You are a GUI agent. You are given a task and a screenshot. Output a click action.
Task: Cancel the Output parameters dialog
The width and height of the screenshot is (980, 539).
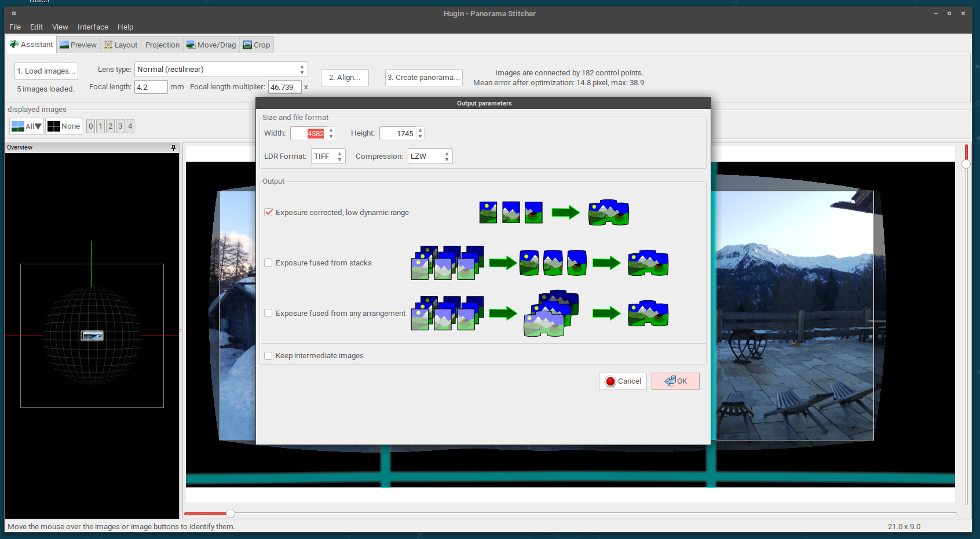pyautogui.click(x=623, y=381)
